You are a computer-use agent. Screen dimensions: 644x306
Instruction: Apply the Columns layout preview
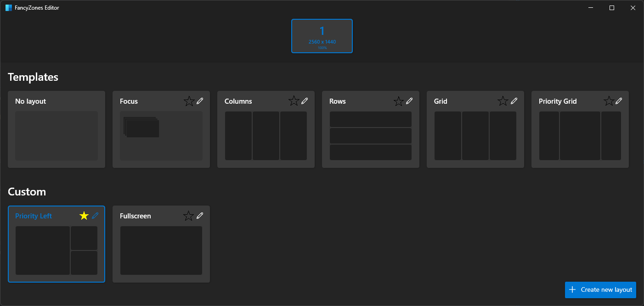click(266, 136)
